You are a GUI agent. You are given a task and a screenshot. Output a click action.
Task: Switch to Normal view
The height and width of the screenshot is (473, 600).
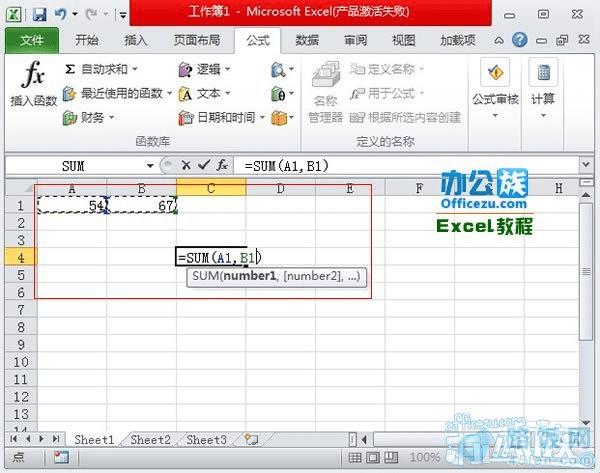[355, 457]
